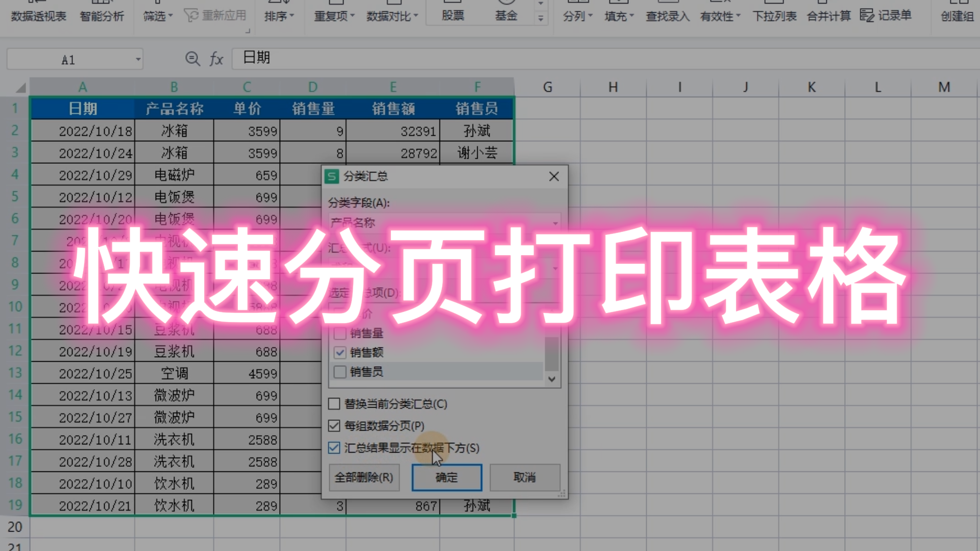Screen dimensions: 980x551
Task: Click the 全部删除 button
Action: 364,478
